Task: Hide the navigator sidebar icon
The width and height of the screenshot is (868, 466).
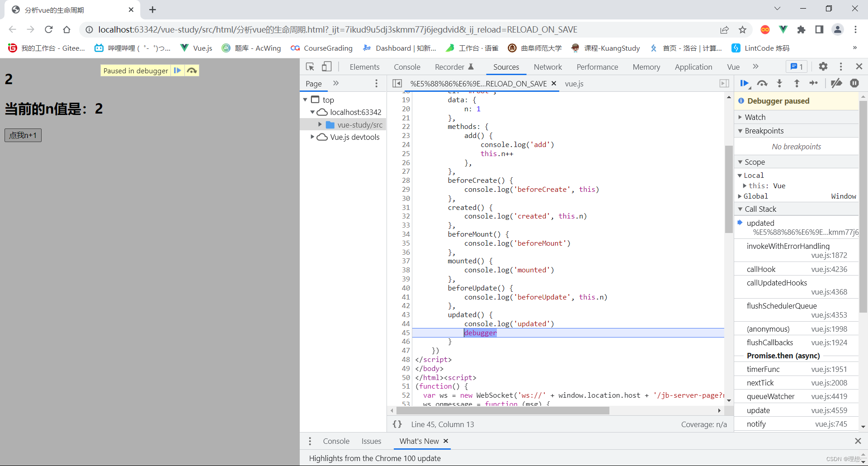Action: (397, 83)
